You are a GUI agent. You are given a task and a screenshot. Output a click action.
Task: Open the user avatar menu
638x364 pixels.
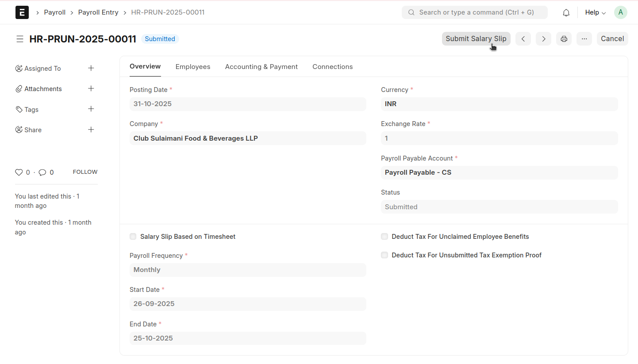[x=620, y=12]
